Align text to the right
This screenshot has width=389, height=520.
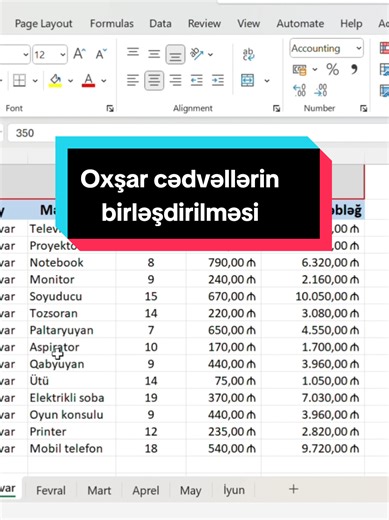pyautogui.click(x=175, y=80)
